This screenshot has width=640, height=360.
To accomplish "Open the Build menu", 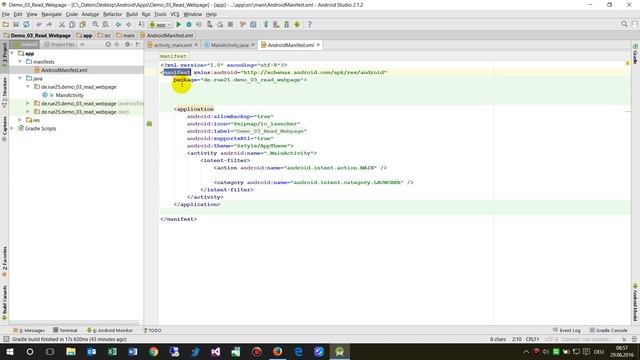I will [x=132, y=14].
